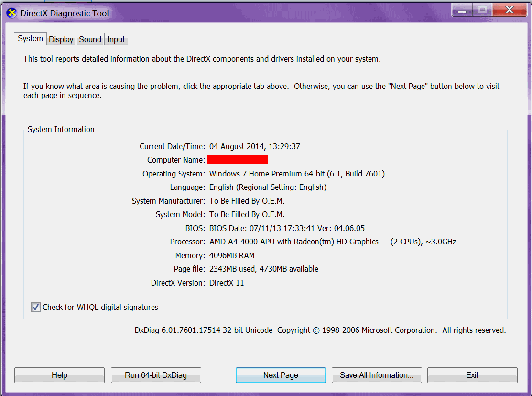Click the '(2 CPUs), ~3.0GHz' text
This screenshot has width=532, height=396.
423,242
